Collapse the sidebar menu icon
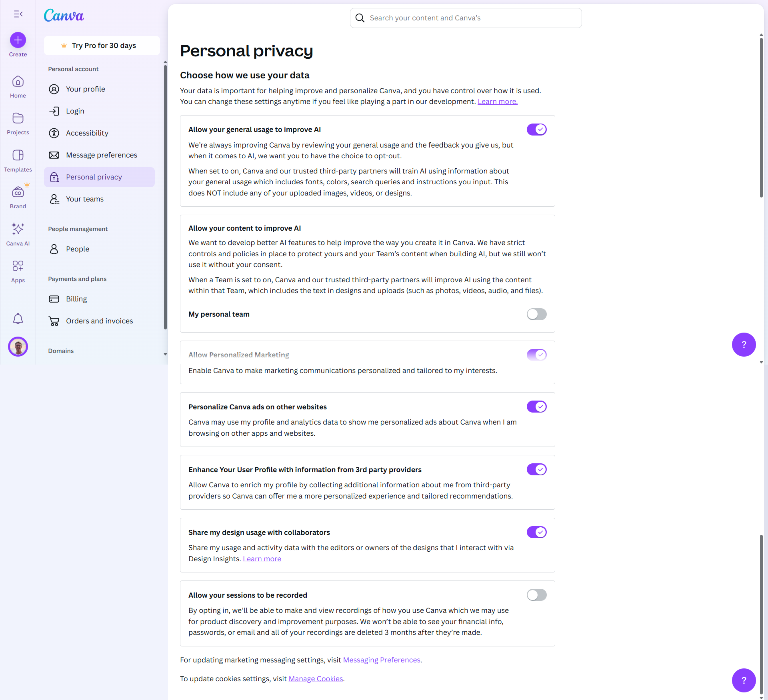The height and width of the screenshot is (700, 768). click(x=18, y=14)
